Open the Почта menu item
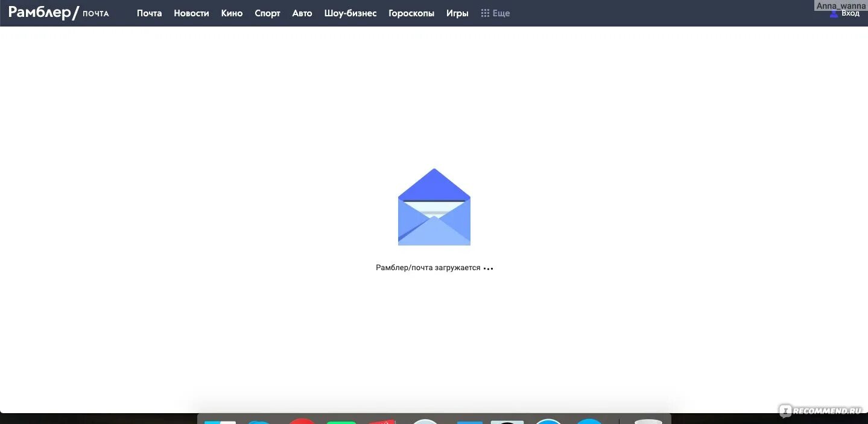The image size is (868, 424). pyautogui.click(x=149, y=13)
